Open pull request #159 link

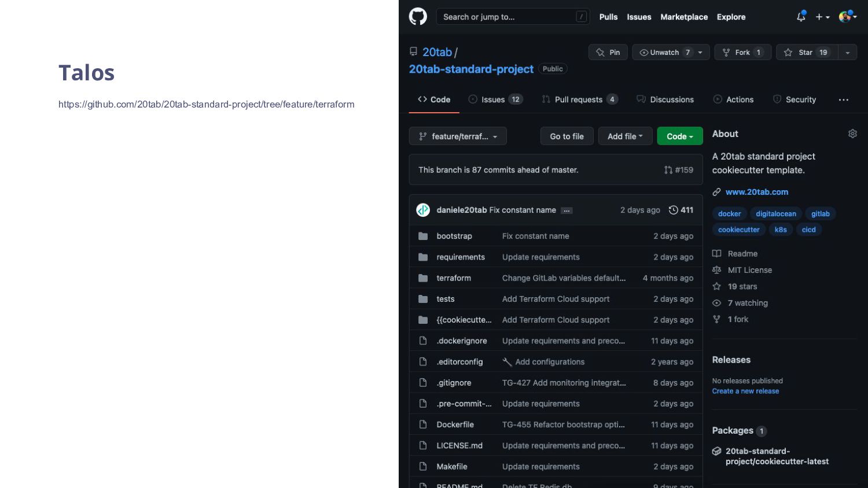point(679,170)
